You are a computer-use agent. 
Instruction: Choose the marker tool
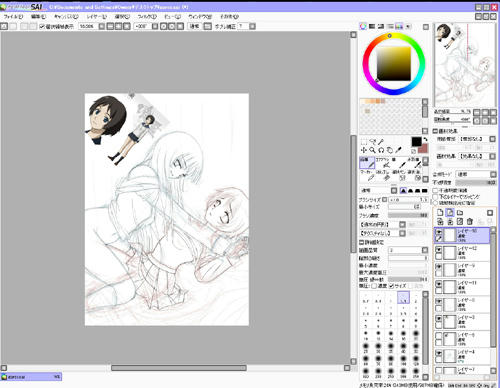coord(367,175)
